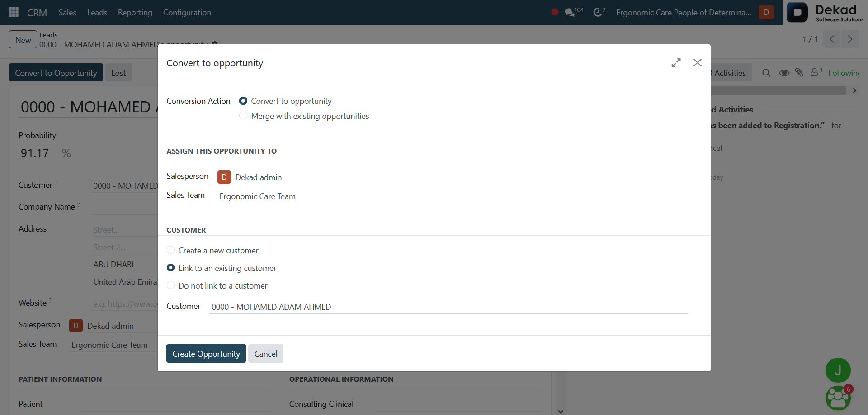868x415 pixels.
Task: Open the live chat bubble with 6 badge
Action: click(838, 398)
